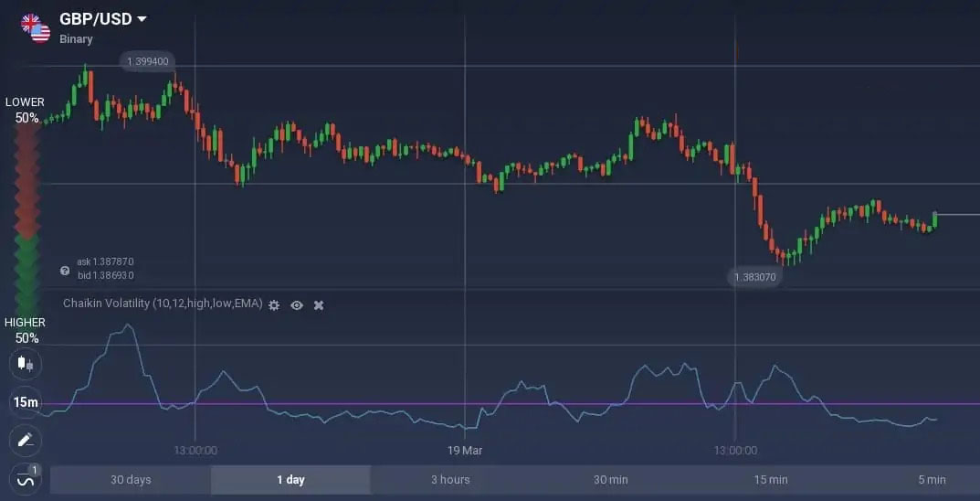Expand the GBP/USD asset dropdown arrow
The image size is (980, 501).
(142, 19)
